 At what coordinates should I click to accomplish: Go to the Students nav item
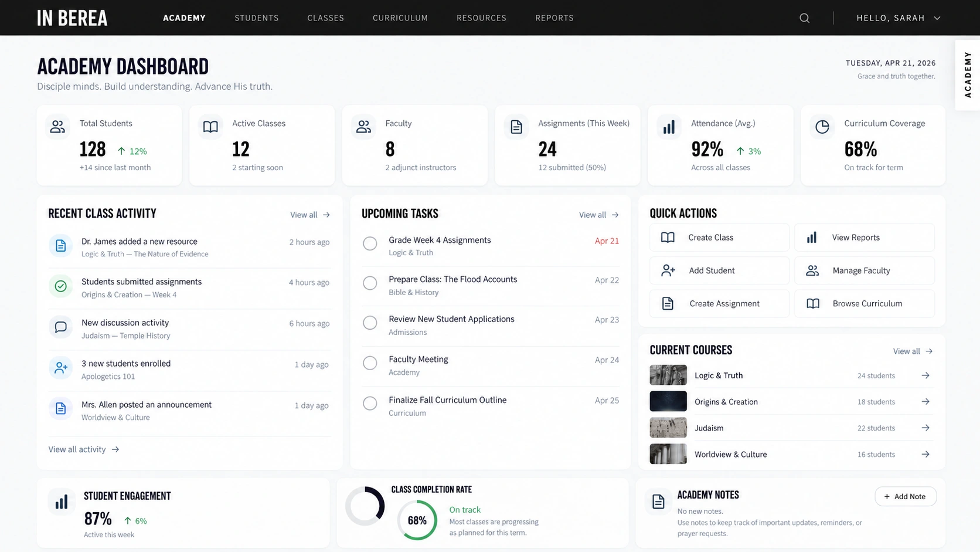click(x=257, y=18)
